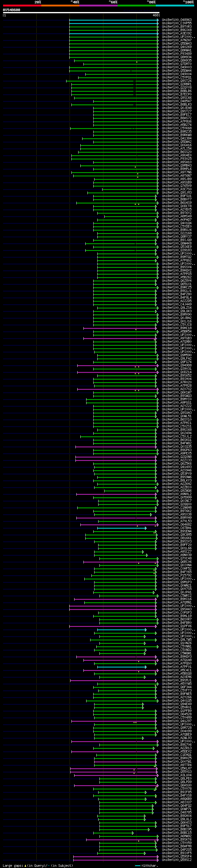Select hit label UniRef100_Q39031

[176, 369]
